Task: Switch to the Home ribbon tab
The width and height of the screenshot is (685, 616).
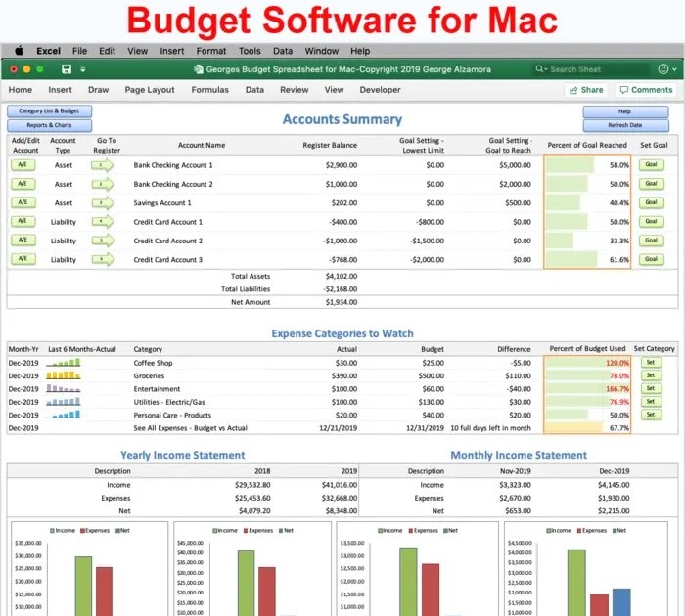Action: pos(21,90)
